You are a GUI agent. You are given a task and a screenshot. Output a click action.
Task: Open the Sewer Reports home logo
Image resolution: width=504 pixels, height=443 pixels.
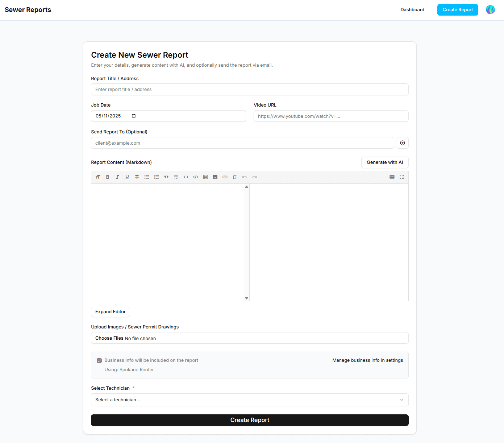(28, 10)
